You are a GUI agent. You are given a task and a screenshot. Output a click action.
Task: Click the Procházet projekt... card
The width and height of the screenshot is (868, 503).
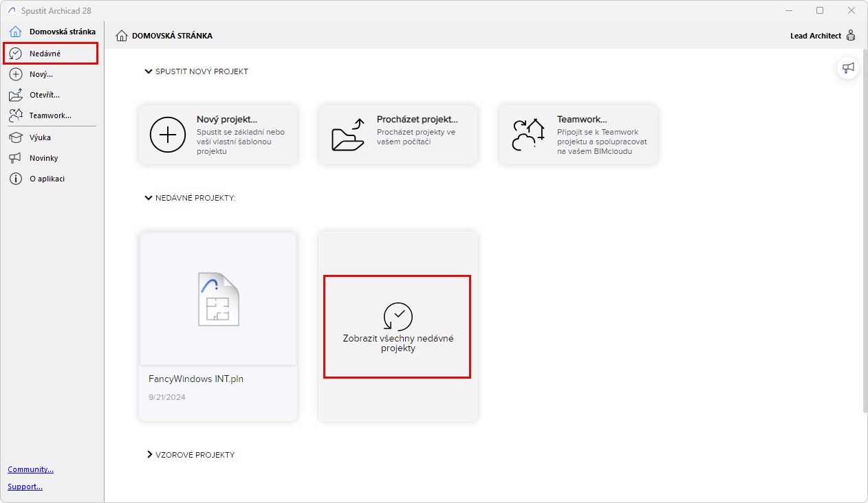(x=398, y=134)
